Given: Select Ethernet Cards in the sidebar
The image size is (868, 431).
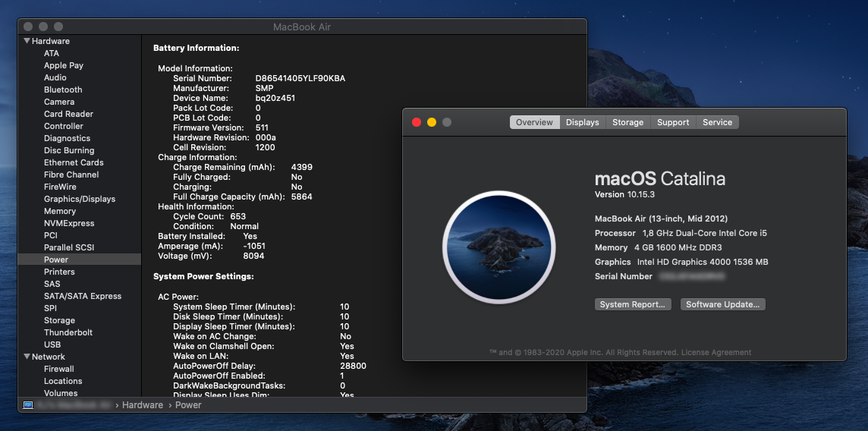Looking at the screenshot, I should pos(74,162).
